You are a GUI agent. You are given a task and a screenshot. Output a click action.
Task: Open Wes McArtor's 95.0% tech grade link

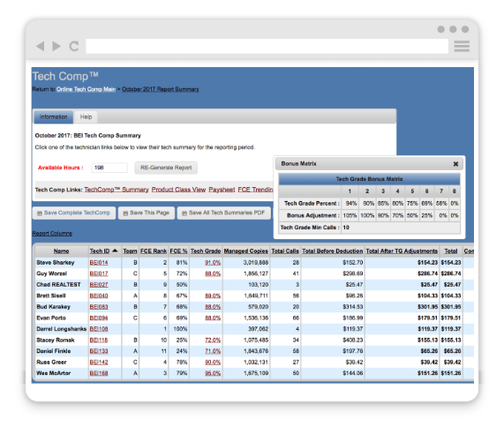tap(213, 373)
